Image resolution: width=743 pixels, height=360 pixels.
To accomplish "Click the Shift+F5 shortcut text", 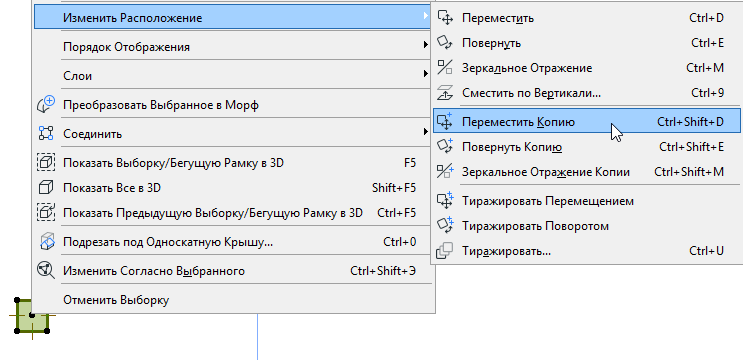I will (x=394, y=188).
